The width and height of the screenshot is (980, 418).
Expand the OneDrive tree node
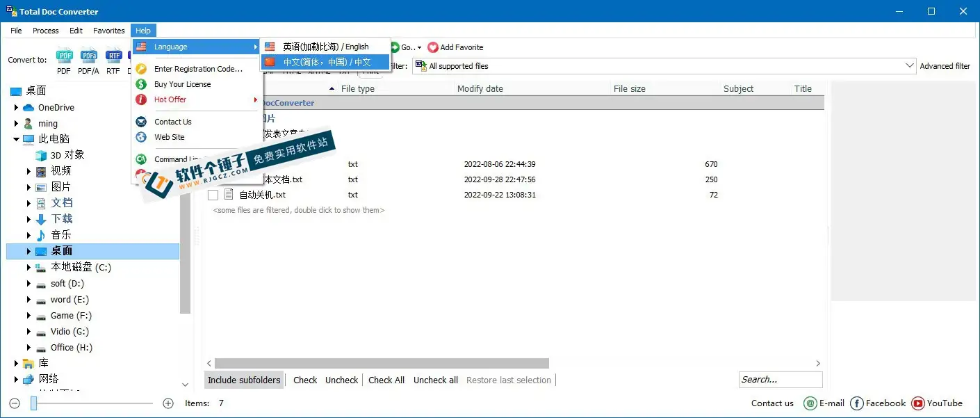(16, 108)
